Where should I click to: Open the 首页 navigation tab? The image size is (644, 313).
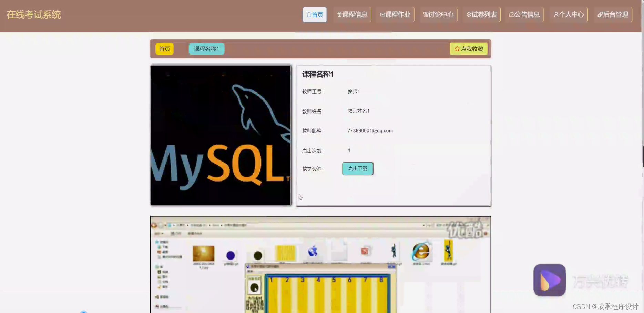(x=315, y=14)
